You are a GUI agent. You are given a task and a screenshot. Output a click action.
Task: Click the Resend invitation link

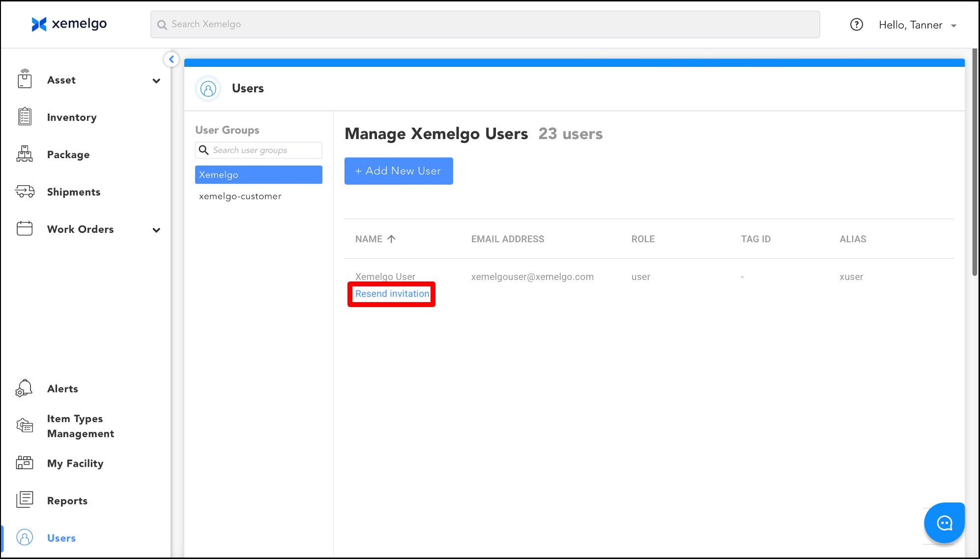pos(392,294)
